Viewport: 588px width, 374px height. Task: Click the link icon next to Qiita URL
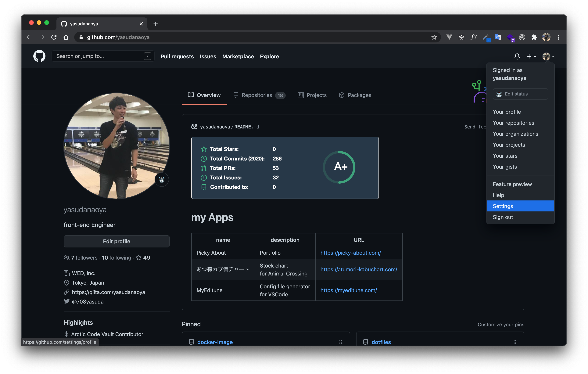click(x=66, y=292)
